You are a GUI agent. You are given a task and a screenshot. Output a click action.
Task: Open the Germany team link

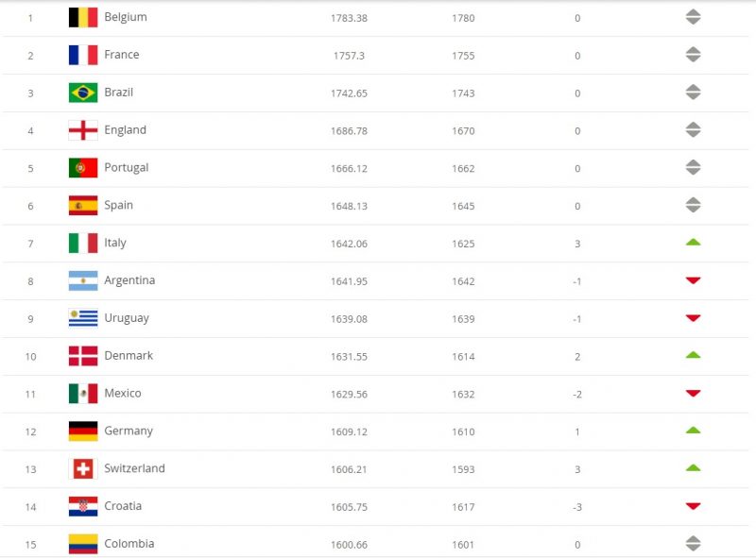click(129, 431)
